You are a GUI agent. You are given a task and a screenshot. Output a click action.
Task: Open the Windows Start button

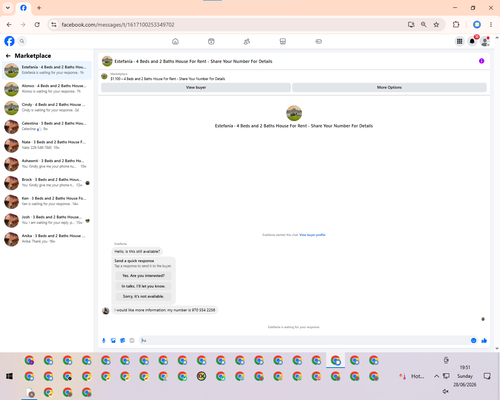click(x=9, y=376)
